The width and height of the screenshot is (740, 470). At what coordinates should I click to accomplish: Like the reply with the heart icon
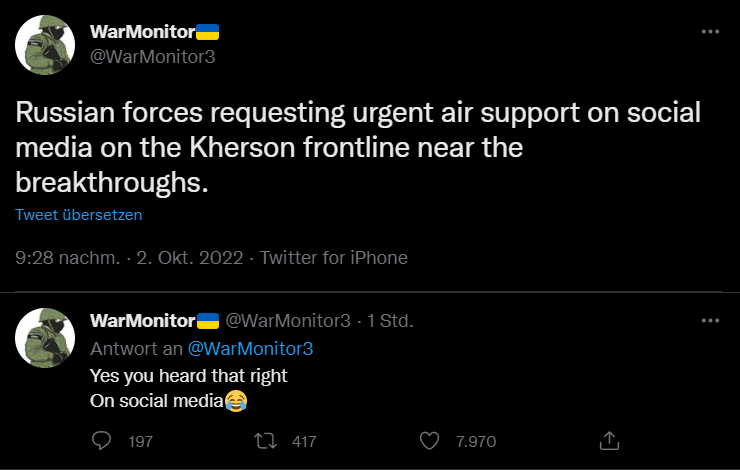pos(430,440)
